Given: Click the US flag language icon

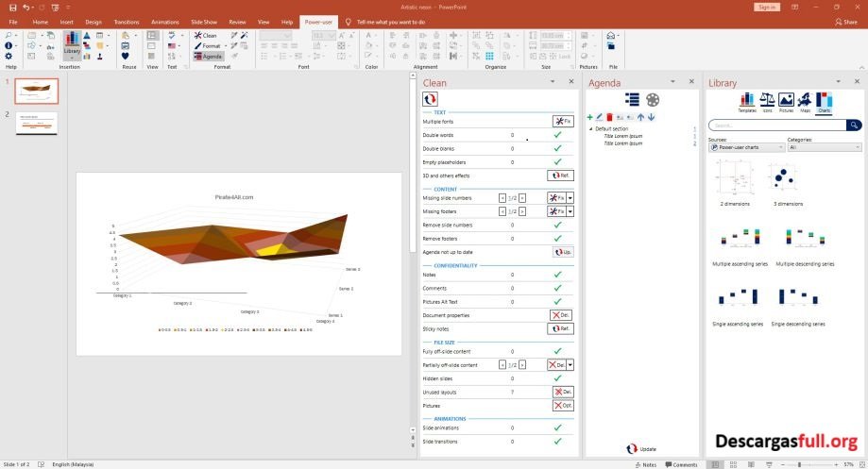Looking at the screenshot, I should (x=172, y=46).
